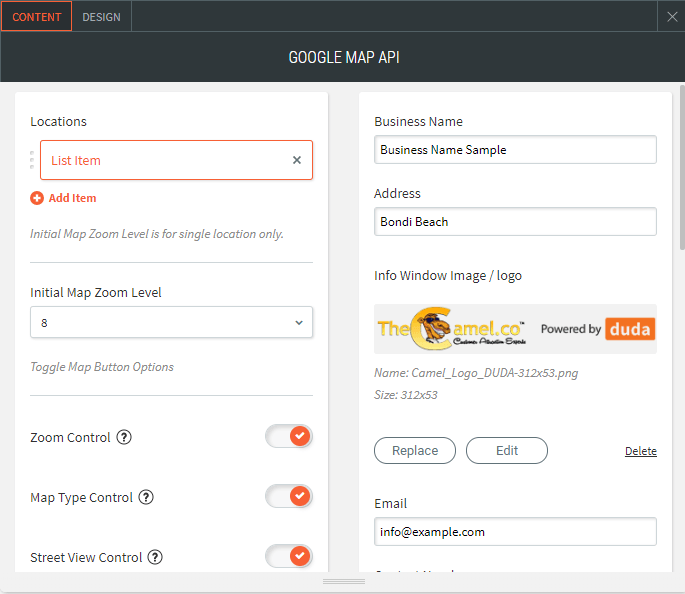685x594 pixels.
Task: Click the Delete image link
Action: pyautogui.click(x=641, y=451)
